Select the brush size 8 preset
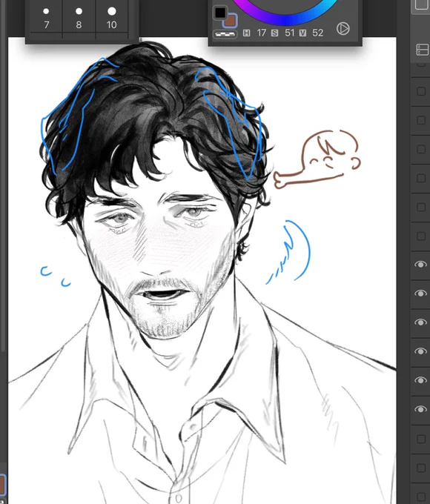430x504 pixels. 79,18
